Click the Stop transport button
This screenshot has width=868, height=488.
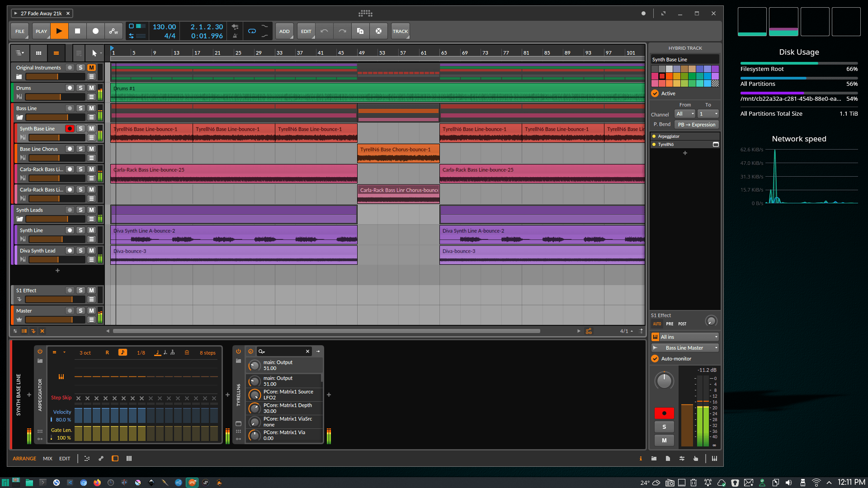point(77,31)
